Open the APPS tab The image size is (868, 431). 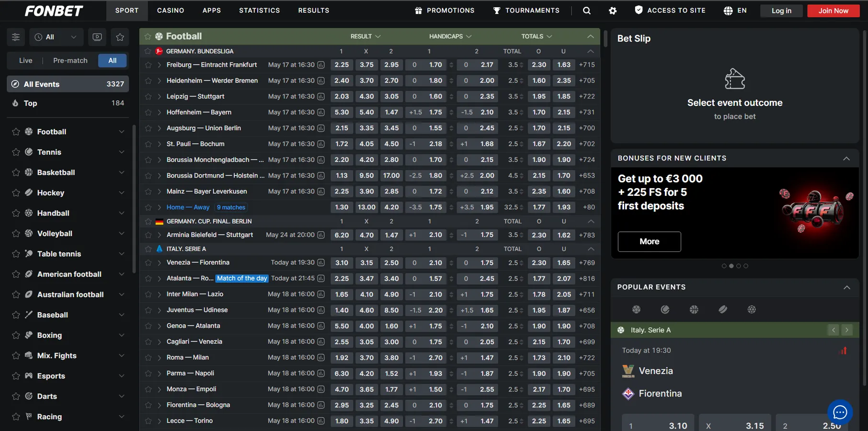click(212, 11)
